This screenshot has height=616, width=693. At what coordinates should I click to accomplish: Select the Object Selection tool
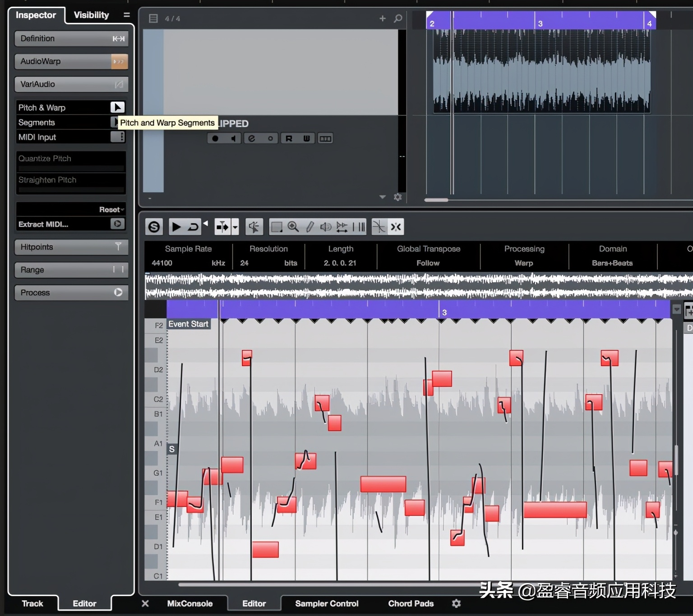point(277,227)
